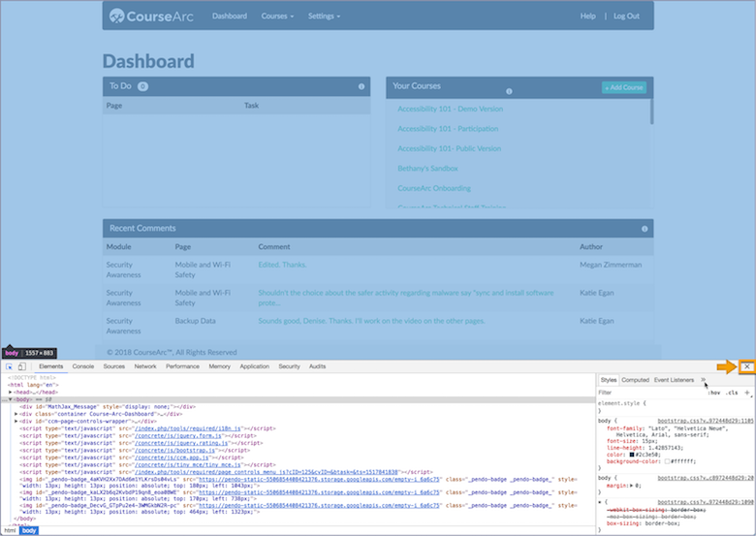Click the styles Filter input field

click(x=651, y=393)
